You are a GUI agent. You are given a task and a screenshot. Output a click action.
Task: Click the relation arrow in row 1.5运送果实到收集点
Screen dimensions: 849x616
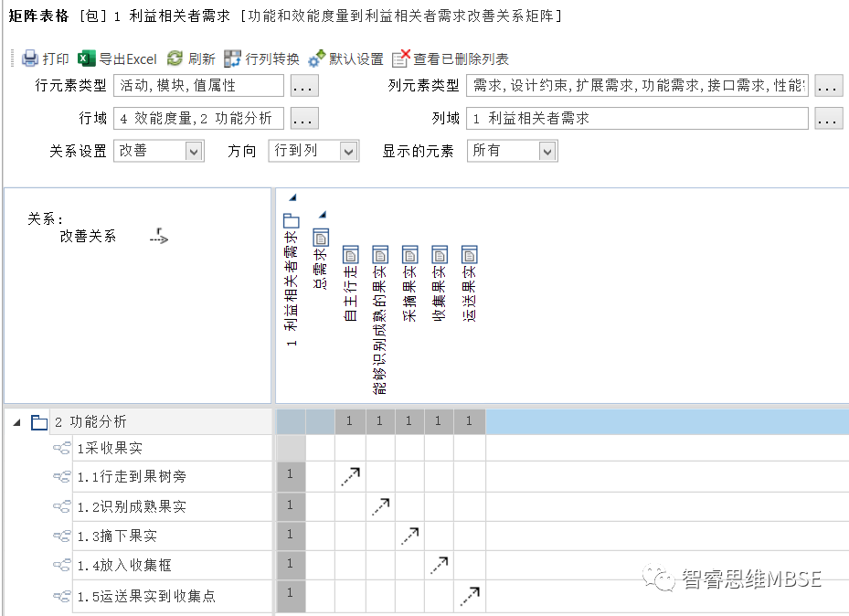469,594
